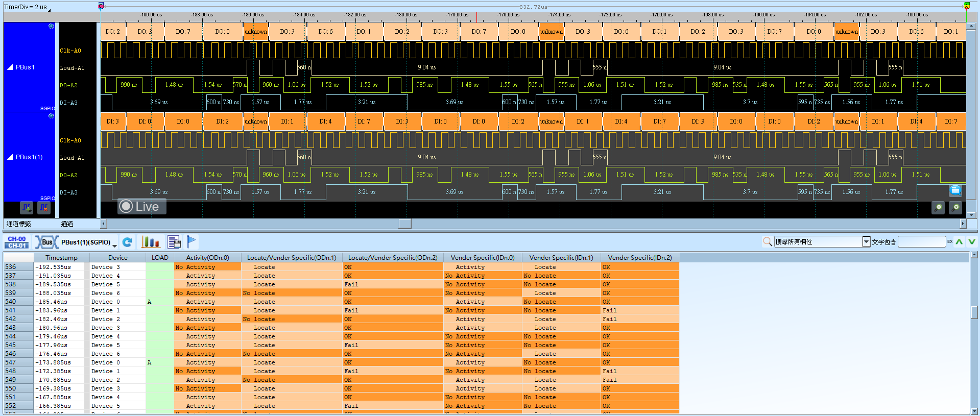Open the search field column dropdown
The width and height of the screenshot is (980, 416).
(866, 241)
